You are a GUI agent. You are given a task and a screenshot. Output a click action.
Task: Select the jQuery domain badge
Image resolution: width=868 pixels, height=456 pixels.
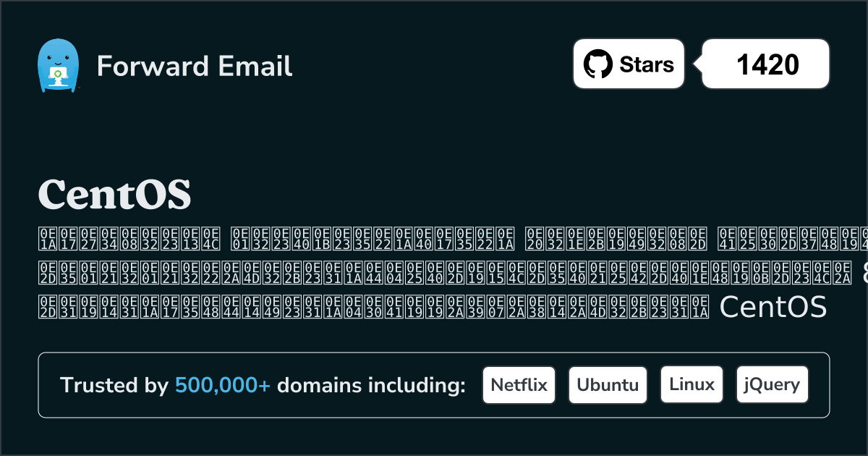[772, 384]
